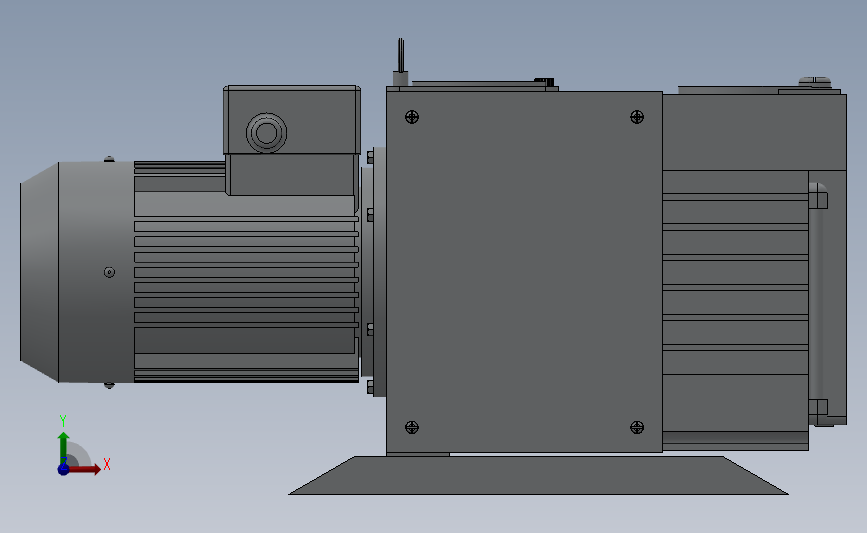Select the large flat side cover panel of the pump
Image resolution: width=867 pixels, height=533 pixels.
524,272
